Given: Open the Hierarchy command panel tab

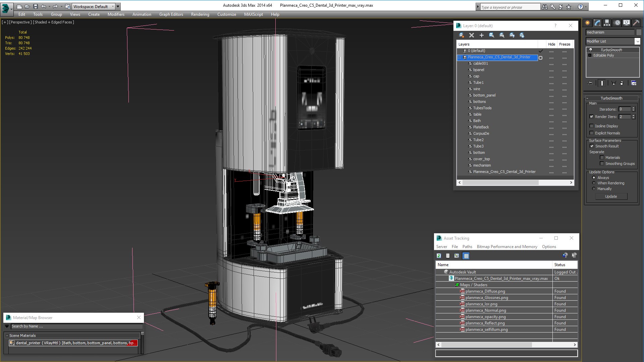Looking at the screenshot, I should point(607,23).
